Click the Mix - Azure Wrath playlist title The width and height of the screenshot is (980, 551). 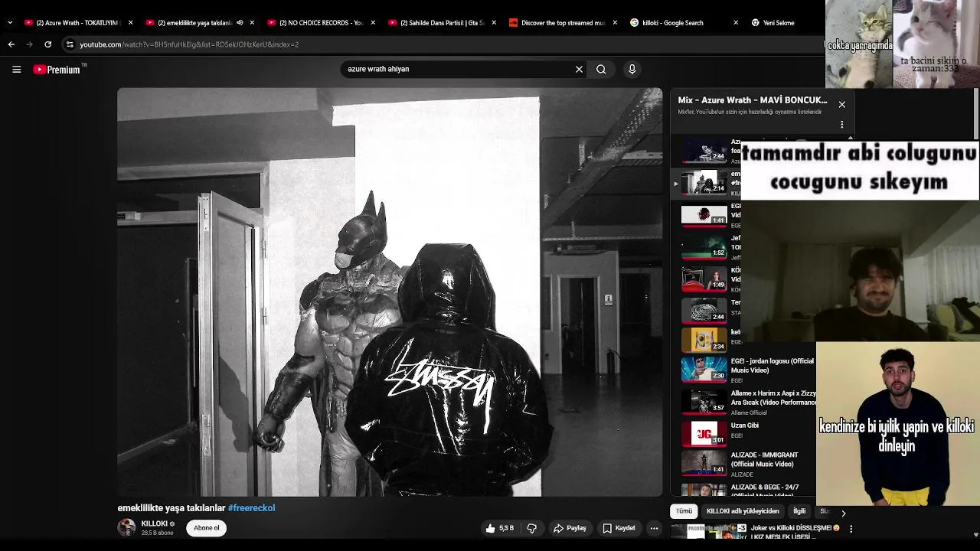click(x=753, y=100)
